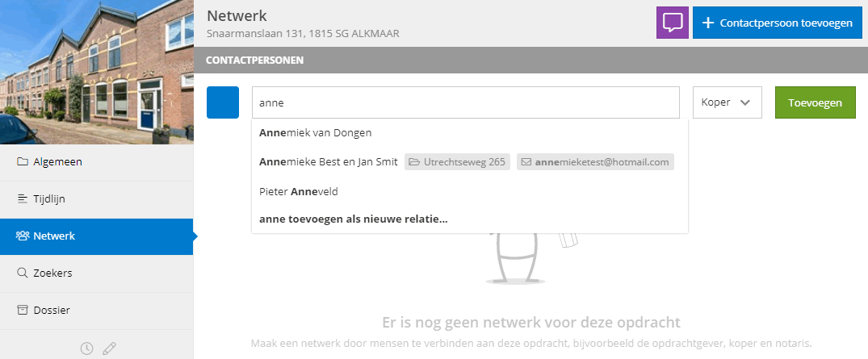
Task: Click the Utrechtseweg 265 address tag
Action: tap(457, 162)
